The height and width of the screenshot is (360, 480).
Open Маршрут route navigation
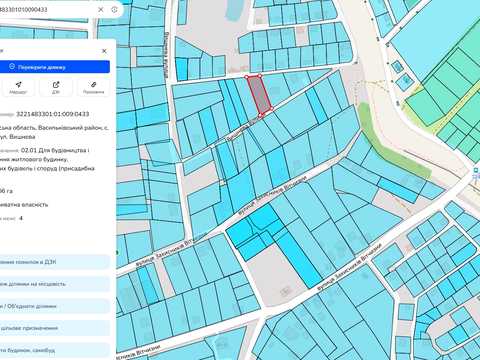point(18,88)
